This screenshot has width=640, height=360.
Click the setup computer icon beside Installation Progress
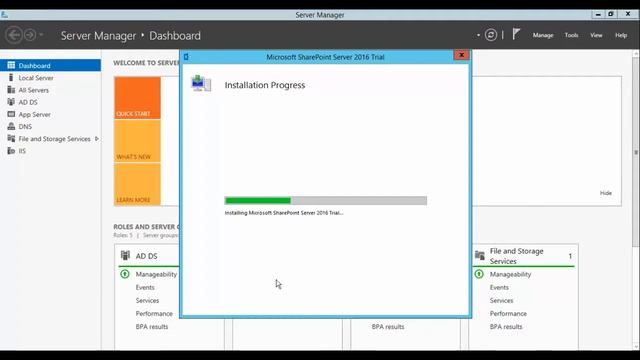pos(201,83)
